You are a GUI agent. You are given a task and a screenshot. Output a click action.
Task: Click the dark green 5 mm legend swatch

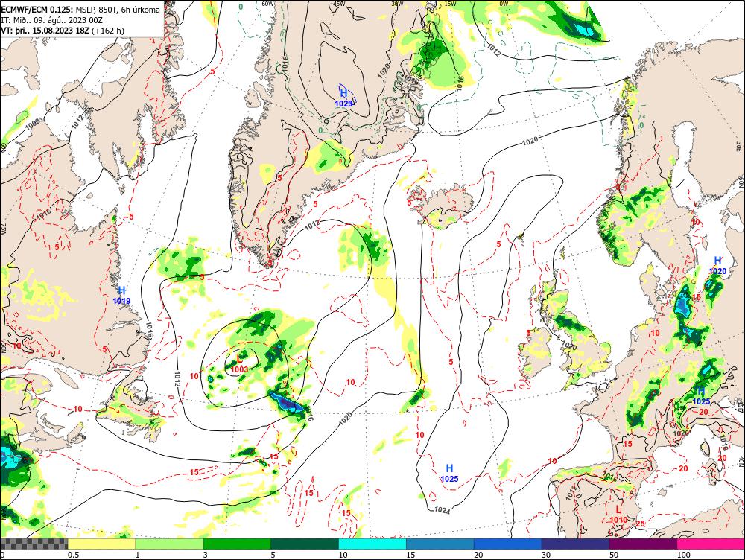tap(305, 544)
